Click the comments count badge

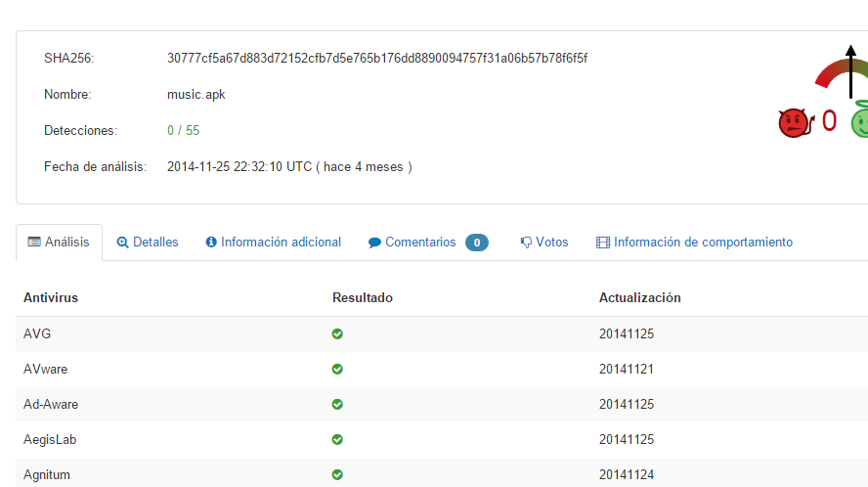pyautogui.click(x=476, y=243)
